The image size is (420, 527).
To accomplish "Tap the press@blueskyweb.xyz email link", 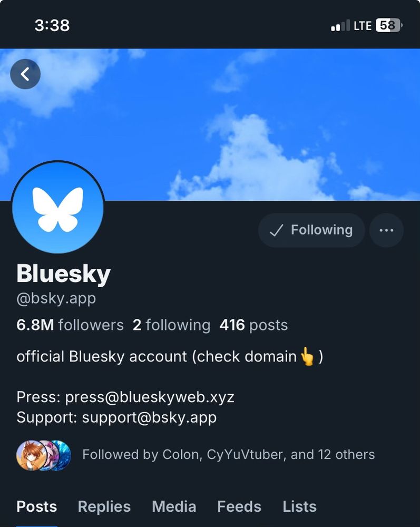I will click(150, 397).
